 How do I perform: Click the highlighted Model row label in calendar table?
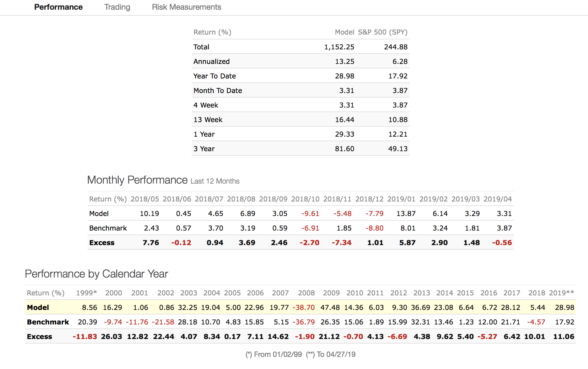click(x=38, y=307)
